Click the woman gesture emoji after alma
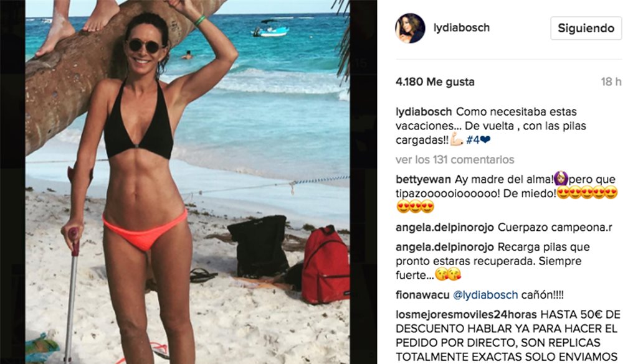Image resolution: width=638 pixels, height=364 pixels. pos(561,179)
